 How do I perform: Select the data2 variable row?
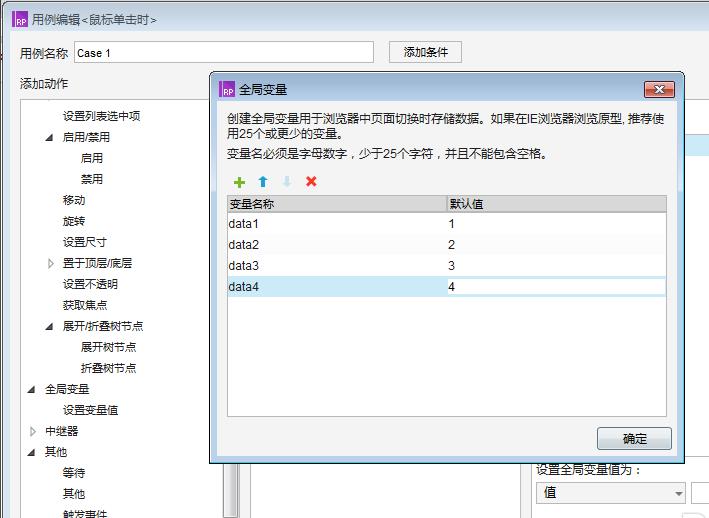(x=447, y=245)
